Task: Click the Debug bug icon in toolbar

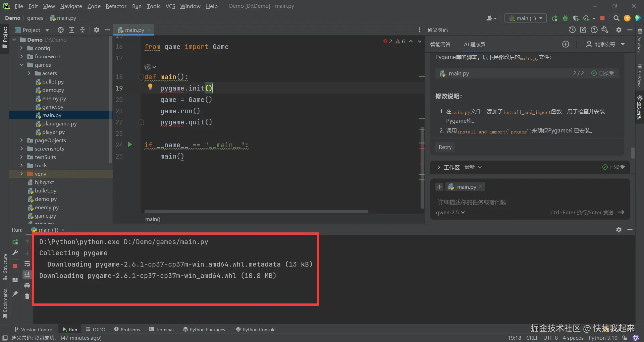Action: coord(565,18)
